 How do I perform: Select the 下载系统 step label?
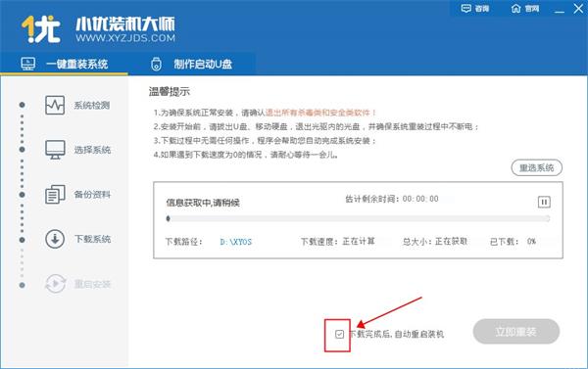click(92, 239)
